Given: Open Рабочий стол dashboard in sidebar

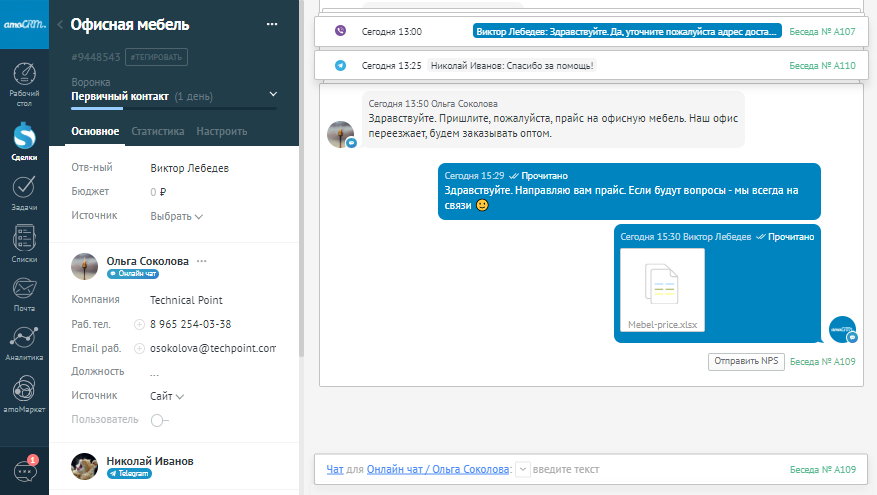Looking at the screenshot, I should coord(24,82).
